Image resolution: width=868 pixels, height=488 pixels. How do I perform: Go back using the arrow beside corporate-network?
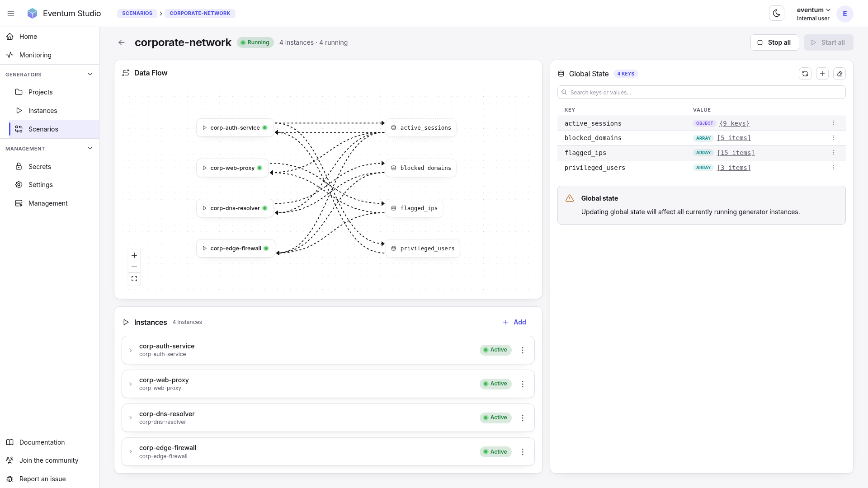(x=121, y=42)
